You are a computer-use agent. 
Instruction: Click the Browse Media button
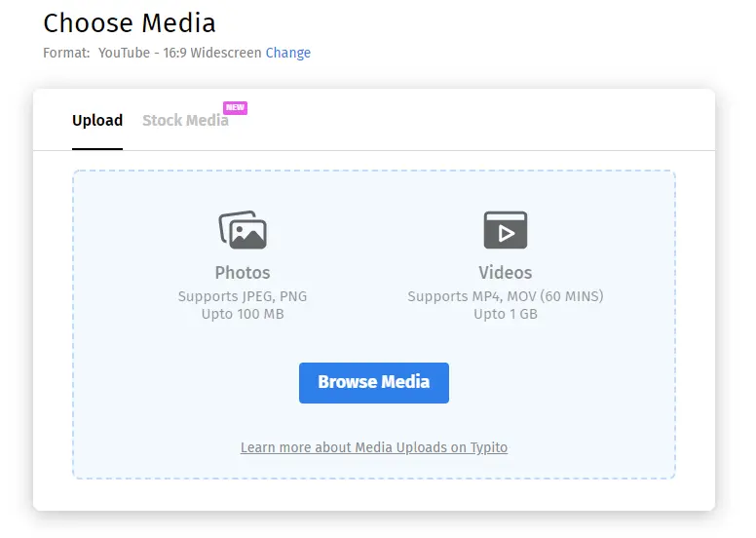(374, 383)
